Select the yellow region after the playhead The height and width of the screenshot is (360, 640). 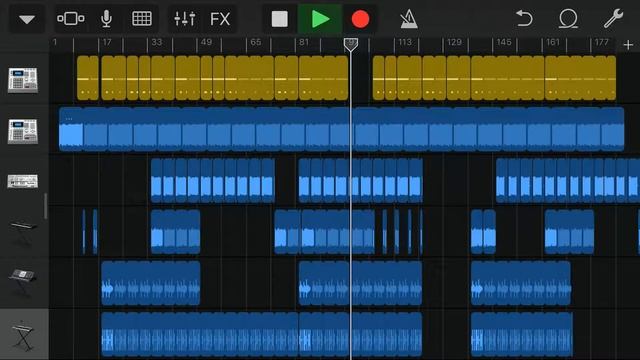click(x=378, y=78)
